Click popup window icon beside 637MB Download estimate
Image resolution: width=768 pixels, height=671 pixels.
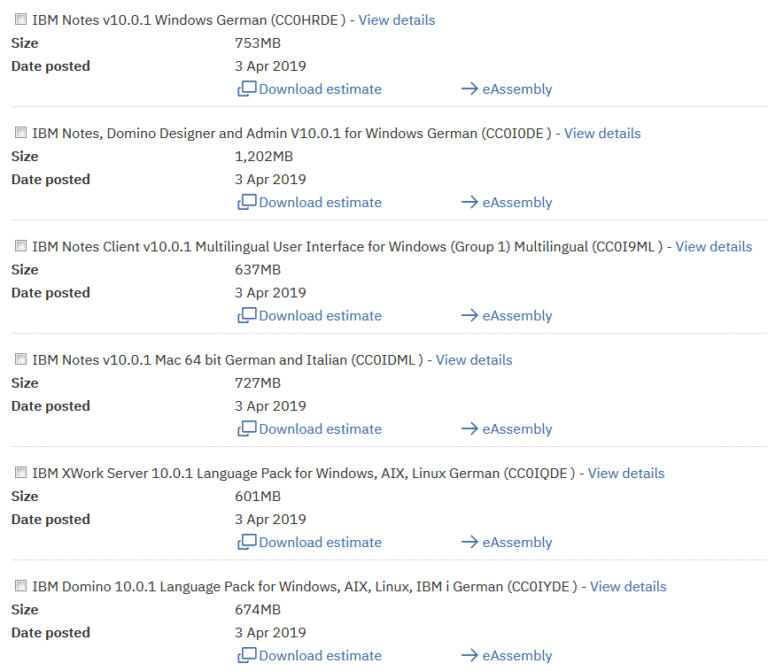pyautogui.click(x=247, y=315)
